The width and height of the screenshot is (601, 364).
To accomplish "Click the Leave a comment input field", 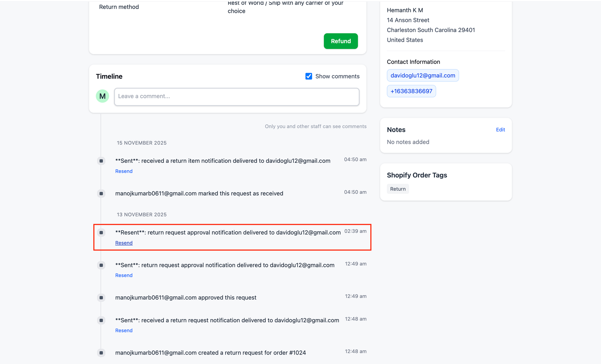I will pos(237,97).
